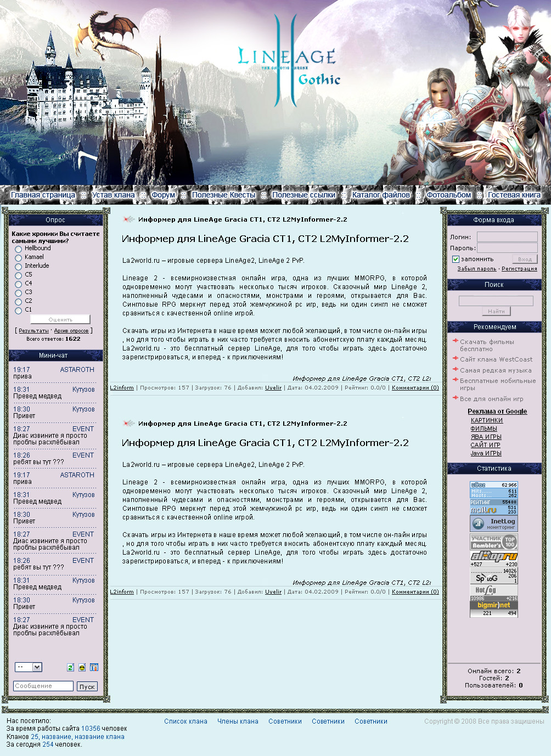This screenshot has height=756, width=551.
Task: Open the InetLog monitoring badge
Action: click(494, 523)
